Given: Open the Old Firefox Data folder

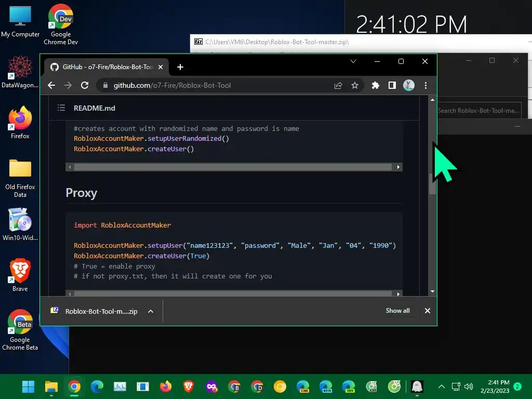Looking at the screenshot, I should [20, 178].
